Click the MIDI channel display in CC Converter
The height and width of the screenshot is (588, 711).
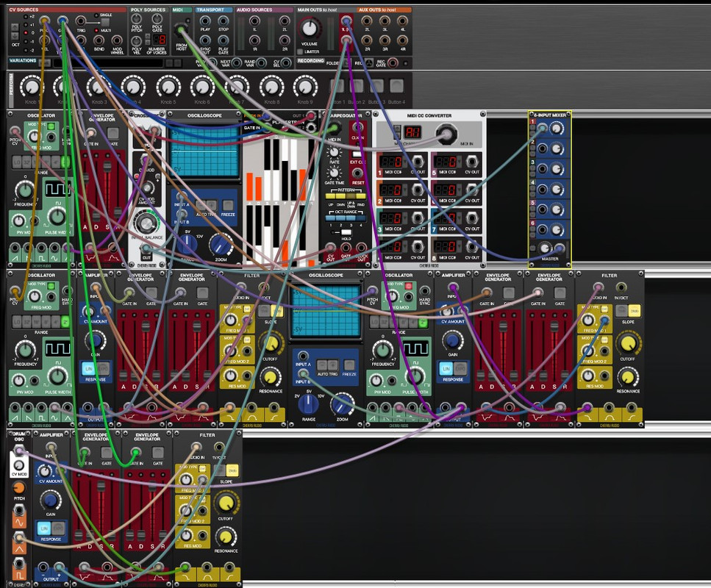coord(412,132)
